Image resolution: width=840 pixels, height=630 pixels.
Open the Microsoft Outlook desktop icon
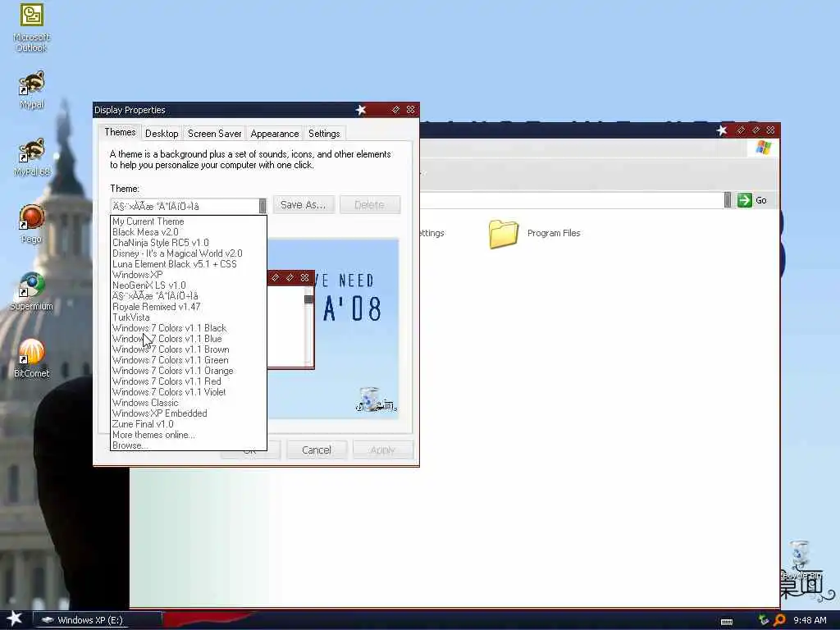(x=32, y=28)
